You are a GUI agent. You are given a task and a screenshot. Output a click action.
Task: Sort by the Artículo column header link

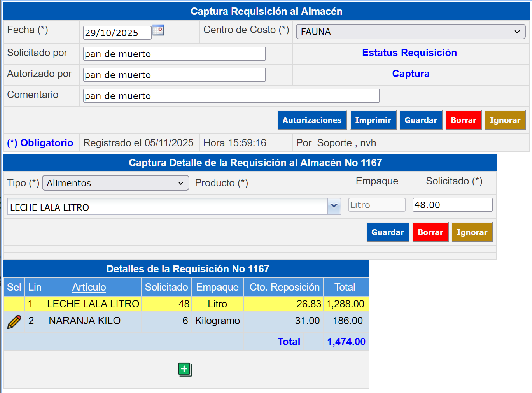click(x=89, y=287)
